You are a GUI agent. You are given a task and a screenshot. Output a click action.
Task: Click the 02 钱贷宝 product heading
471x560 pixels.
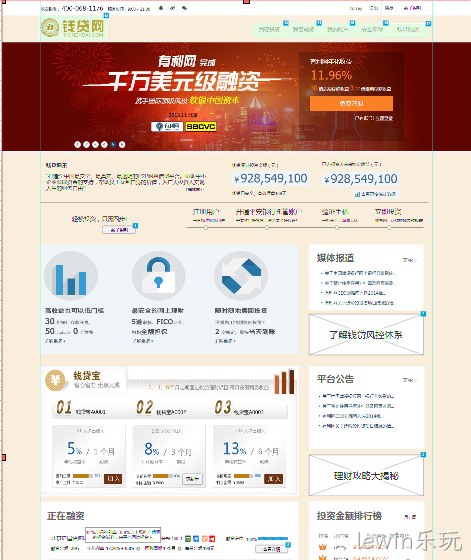point(161,408)
